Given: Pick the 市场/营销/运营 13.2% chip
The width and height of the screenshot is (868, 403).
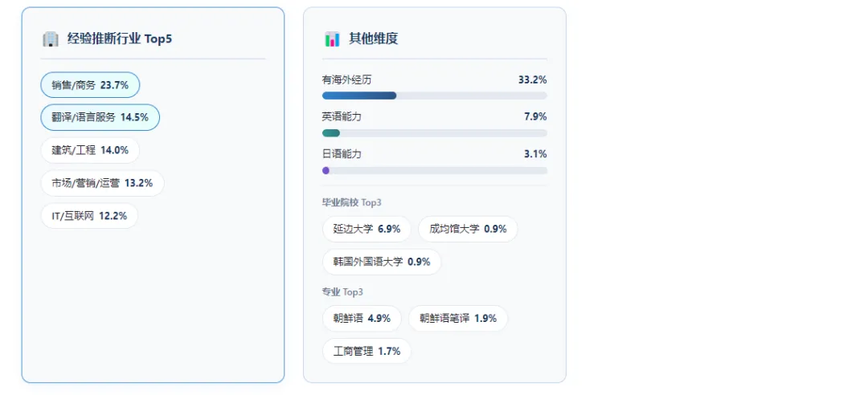Looking at the screenshot, I should point(102,183).
